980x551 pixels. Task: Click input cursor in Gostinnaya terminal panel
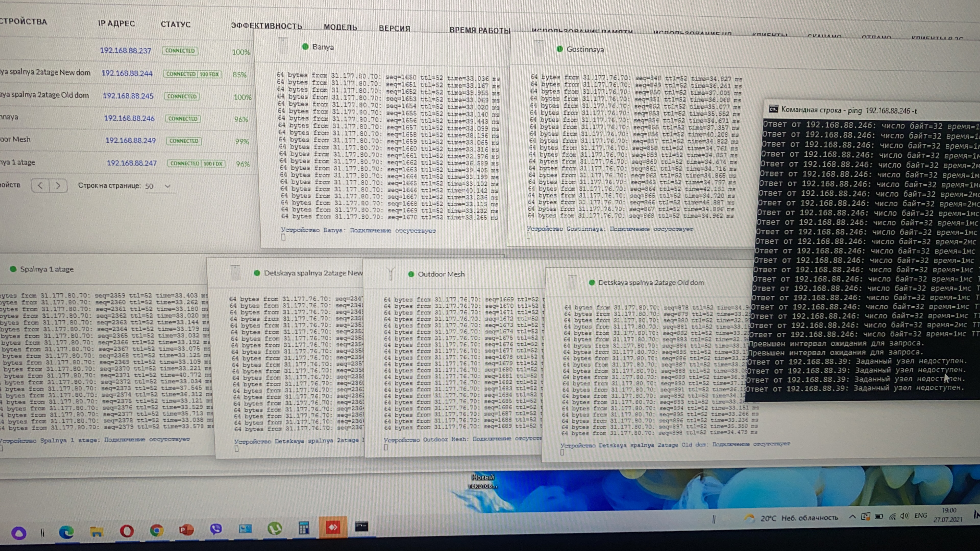click(x=529, y=236)
